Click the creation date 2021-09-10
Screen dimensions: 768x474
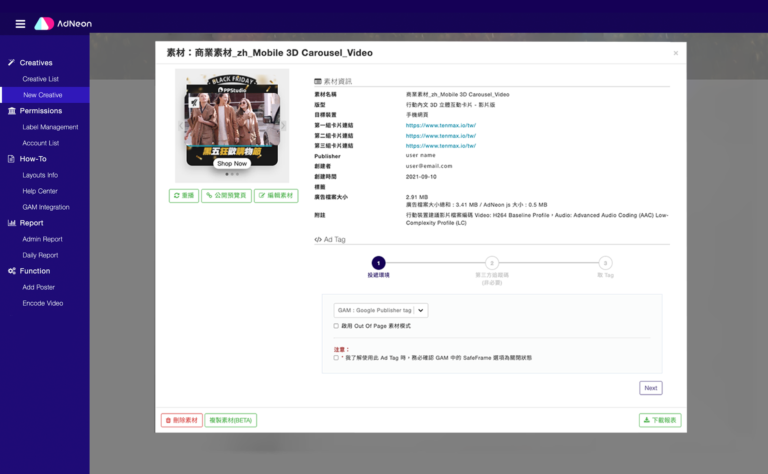(421, 177)
